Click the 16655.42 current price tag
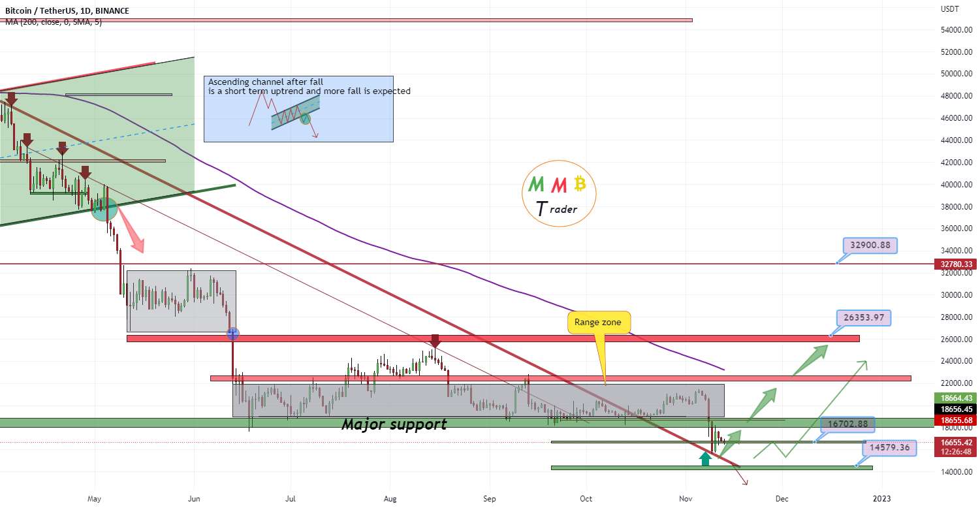 pos(956,442)
